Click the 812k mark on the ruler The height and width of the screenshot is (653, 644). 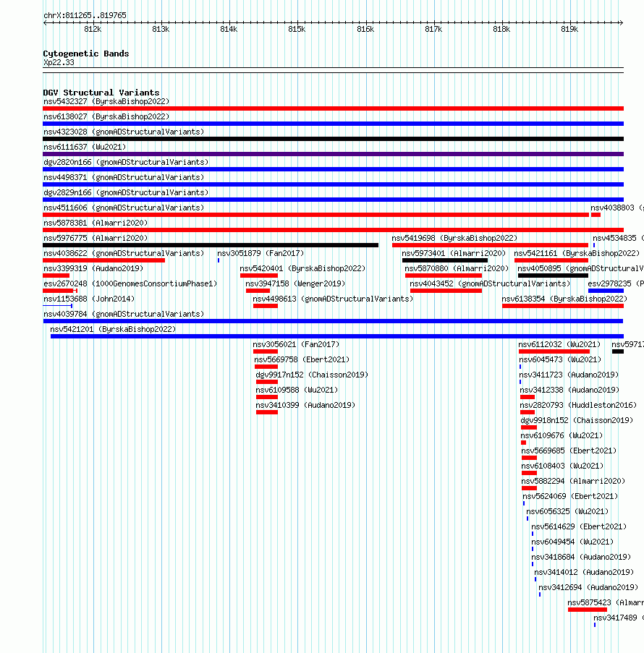93,29
